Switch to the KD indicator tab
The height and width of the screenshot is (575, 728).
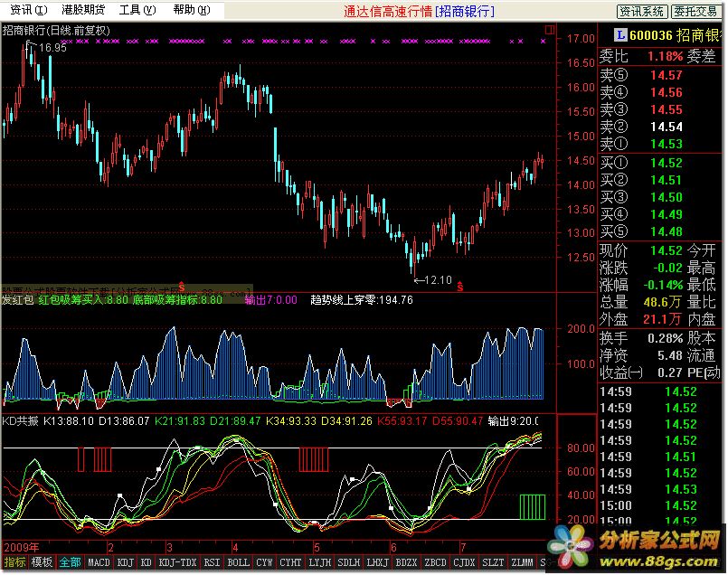pos(147,562)
